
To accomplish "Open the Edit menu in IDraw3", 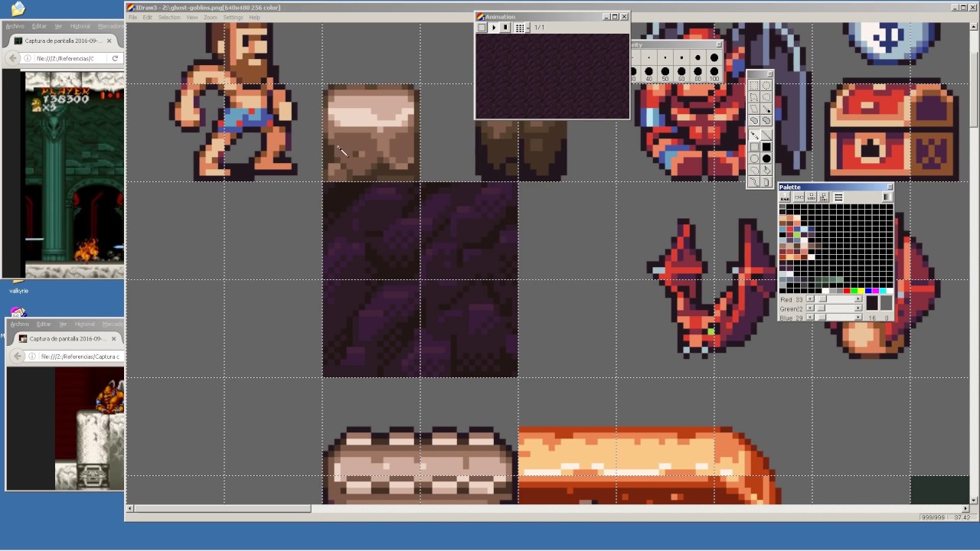I will point(148,17).
